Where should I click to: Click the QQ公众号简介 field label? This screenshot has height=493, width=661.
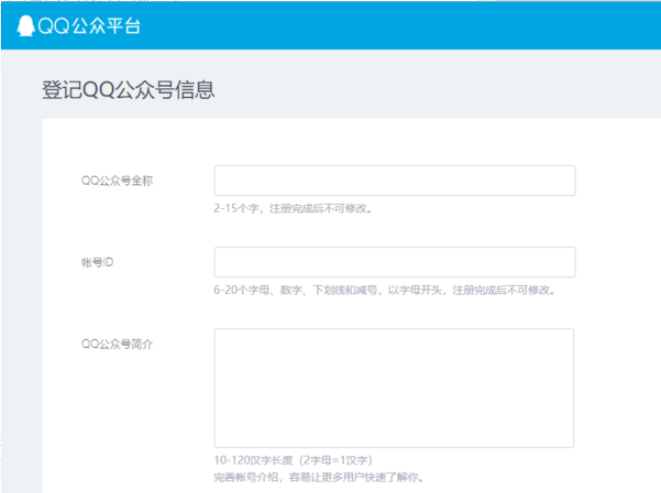click(117, 344)
